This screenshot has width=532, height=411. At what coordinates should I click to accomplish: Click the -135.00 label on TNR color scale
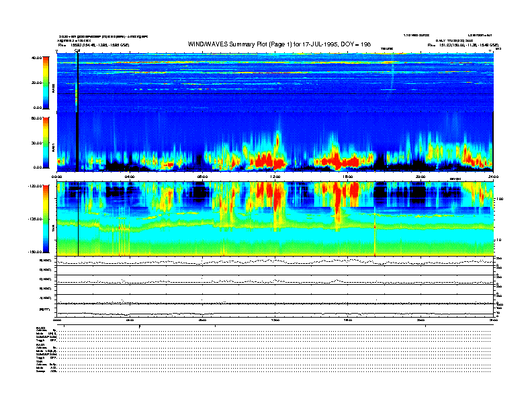click(35, 219)
